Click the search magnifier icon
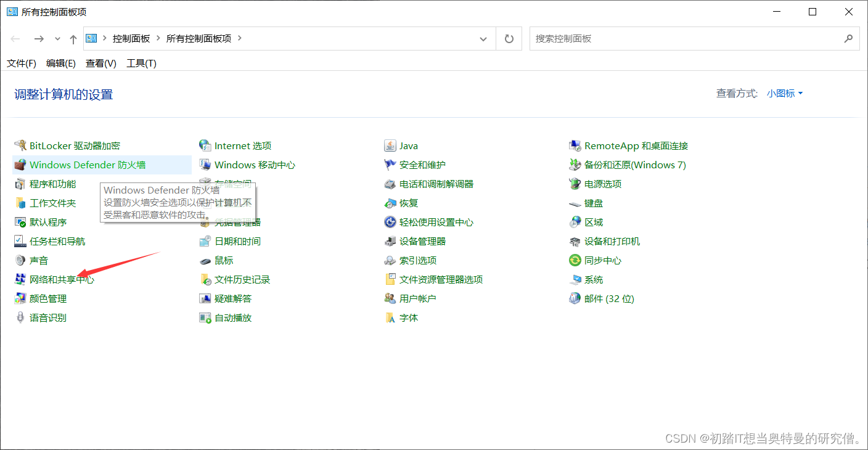 click(848, 38)
